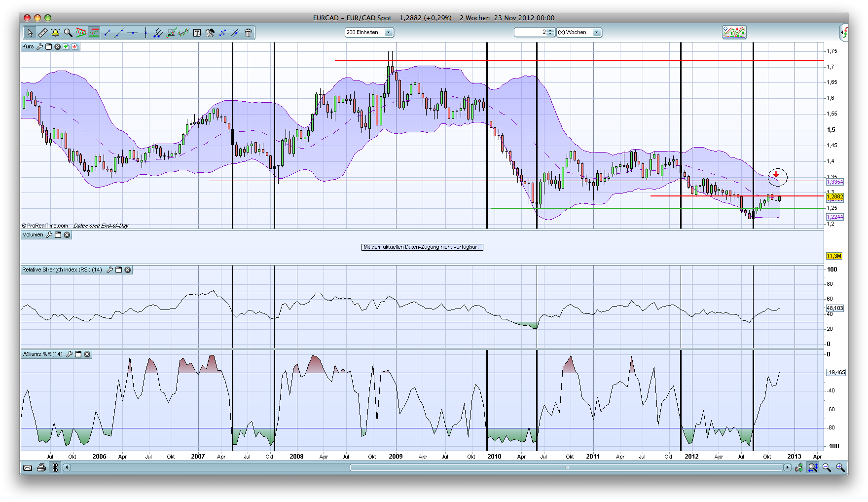The width and height of the screenshot is (868, 502).
Task: Toggle the candlestick chart display mode
Action: [94, 33]
